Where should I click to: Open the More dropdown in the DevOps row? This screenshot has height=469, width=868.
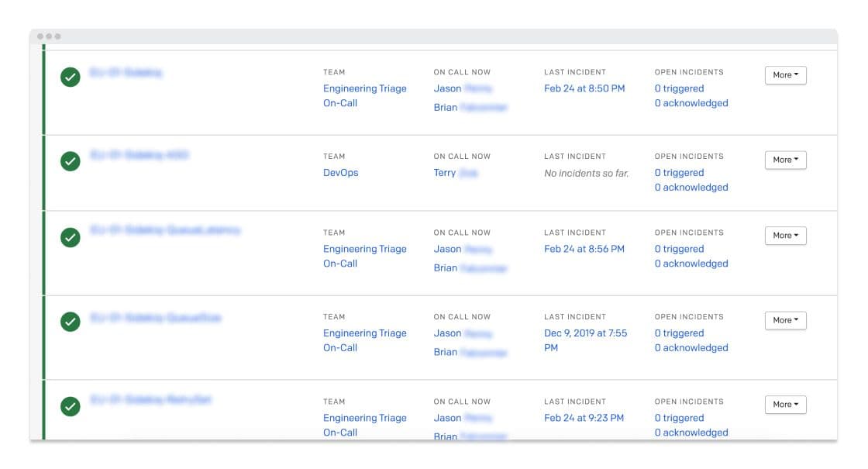785,160
